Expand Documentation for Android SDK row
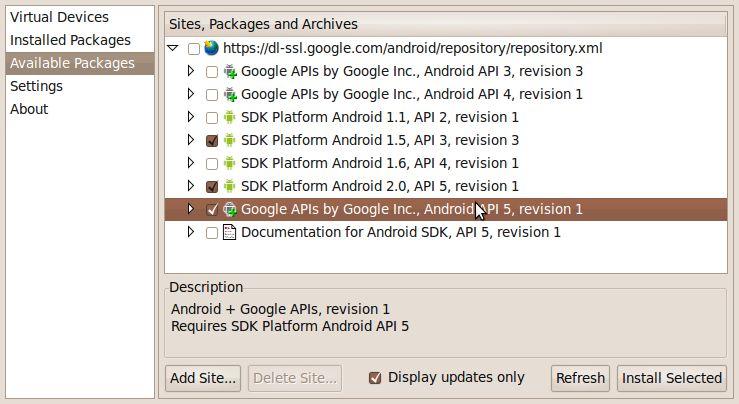This screenshot has width=739, height=404. (192, 232)
